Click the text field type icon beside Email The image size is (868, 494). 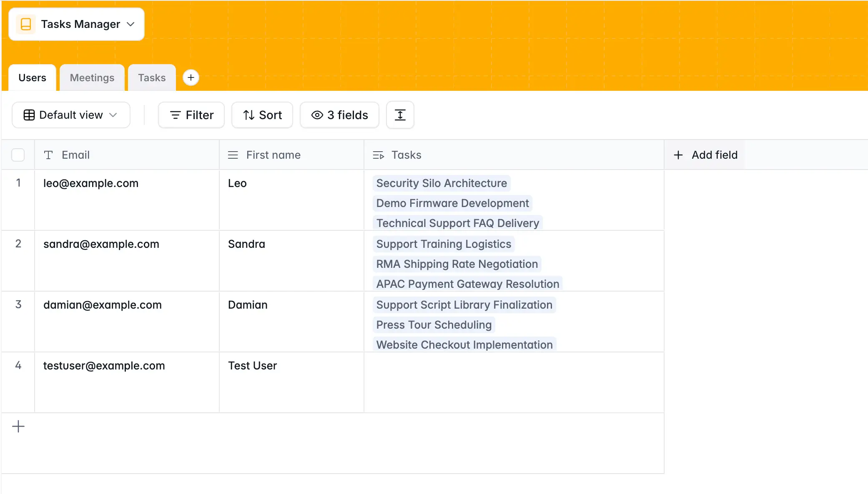(x=48, y=155)
